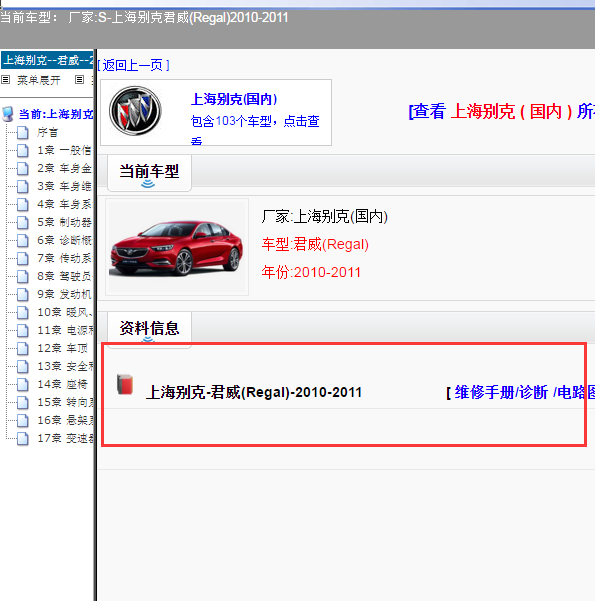Select chapter 4章 车身系 in sidebar
595x601 pixels.
(x=64, y=205)
